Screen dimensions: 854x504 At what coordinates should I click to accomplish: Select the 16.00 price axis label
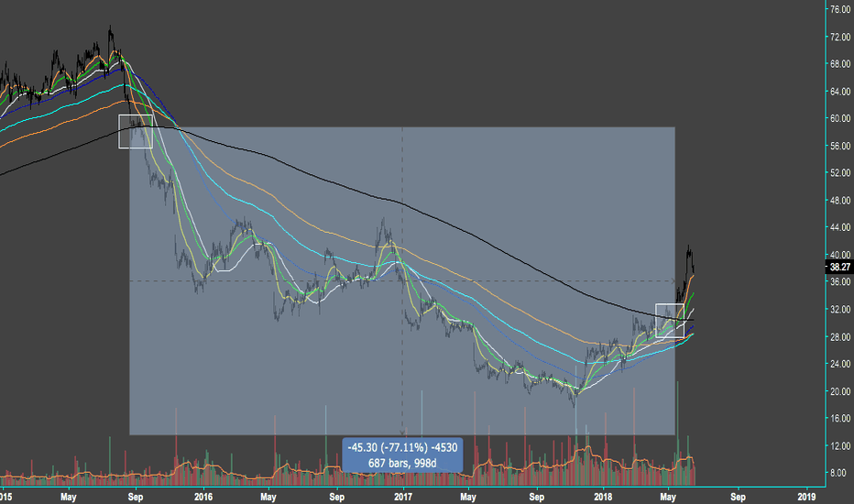(x=840, y=419)
